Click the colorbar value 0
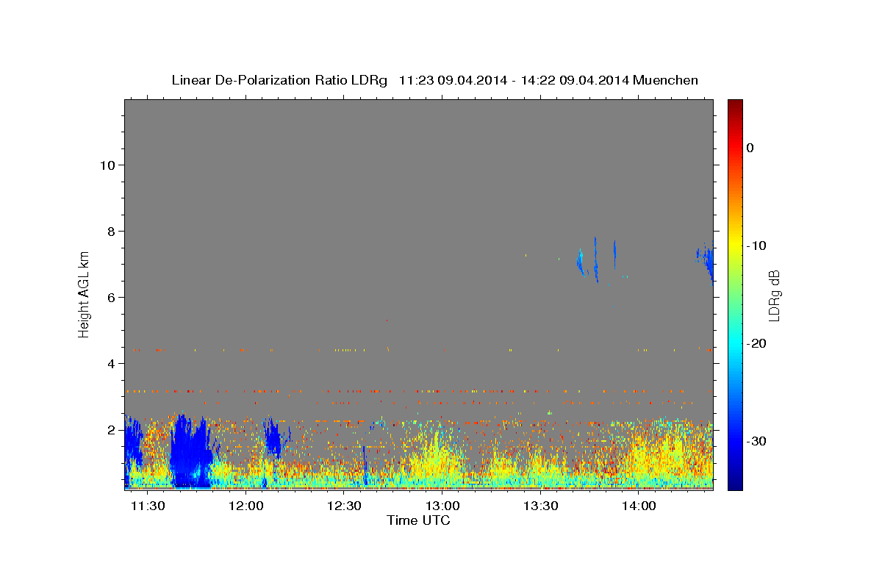882x588 pixels. 750,148
